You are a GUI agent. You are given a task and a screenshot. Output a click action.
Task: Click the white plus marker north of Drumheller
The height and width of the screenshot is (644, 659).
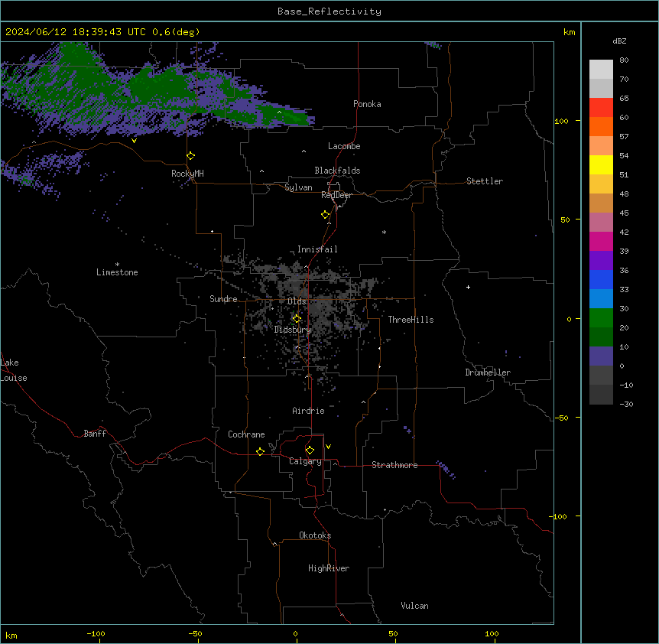tap(468, 287)
